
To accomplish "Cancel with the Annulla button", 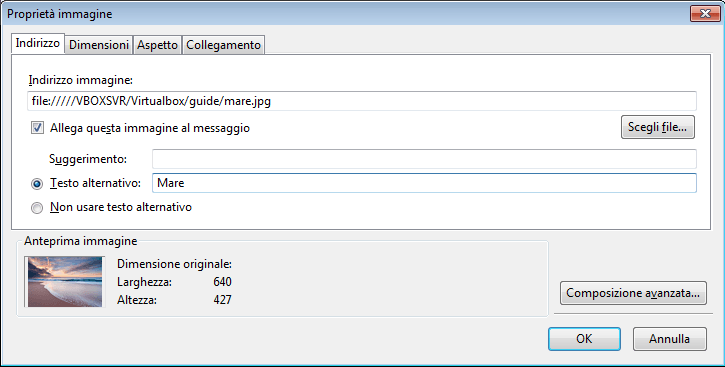I will tap(670, 339).
